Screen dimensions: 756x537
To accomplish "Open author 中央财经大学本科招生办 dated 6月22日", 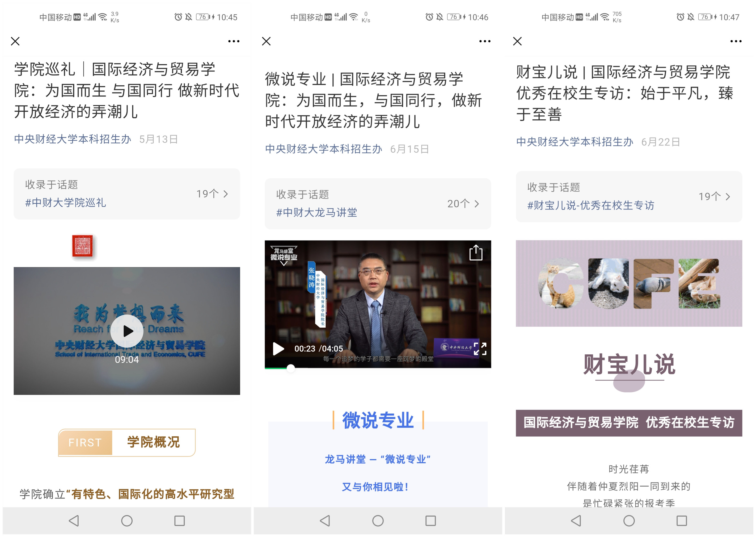I will 574,142.
